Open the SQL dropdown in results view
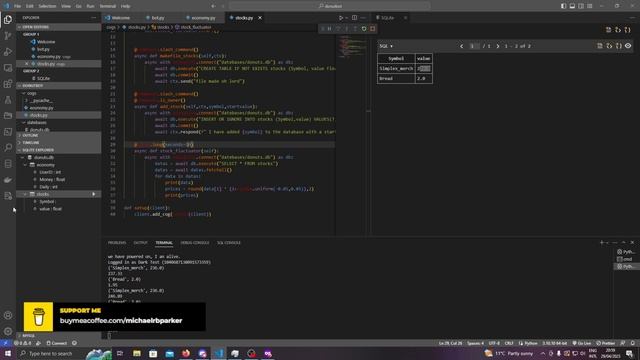This screenshot has width=640, height=360. [386, 46]
